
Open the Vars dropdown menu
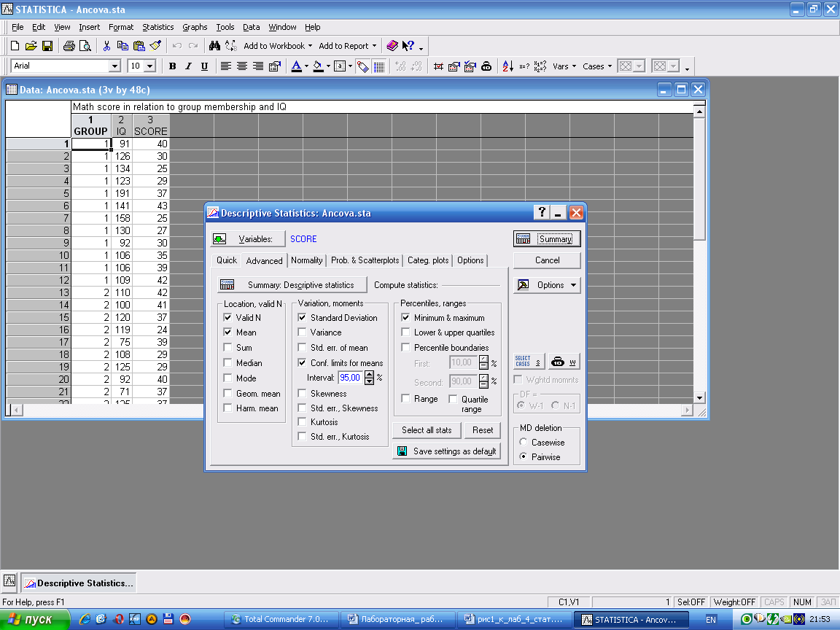click(x=564, y=66)
